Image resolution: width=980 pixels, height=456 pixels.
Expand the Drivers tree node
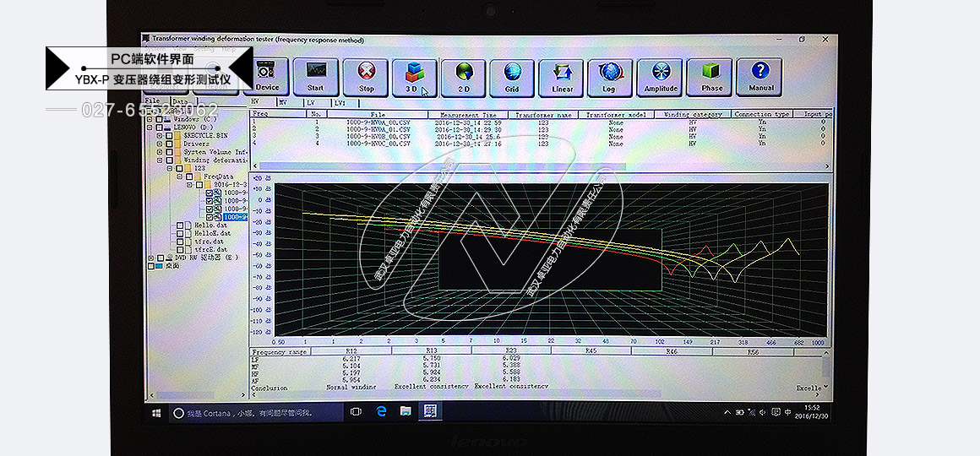[160, 144]
